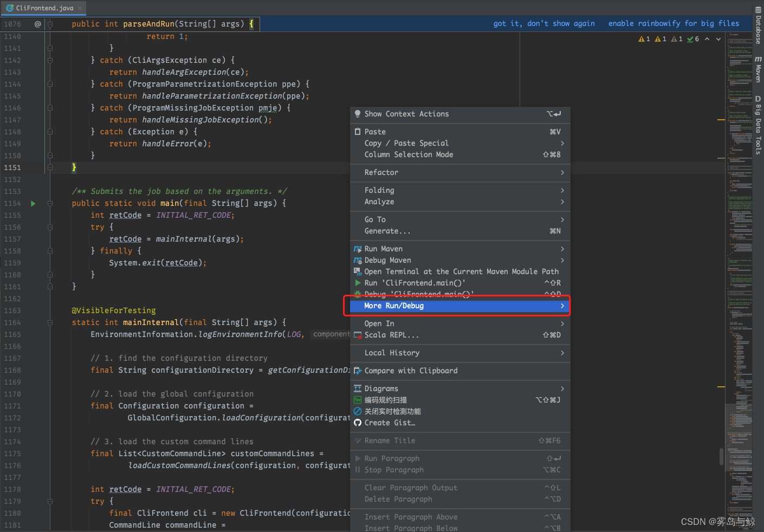Click the green checkmark typo count indicator
Screen dimensions: 764x532
(693, 39)
